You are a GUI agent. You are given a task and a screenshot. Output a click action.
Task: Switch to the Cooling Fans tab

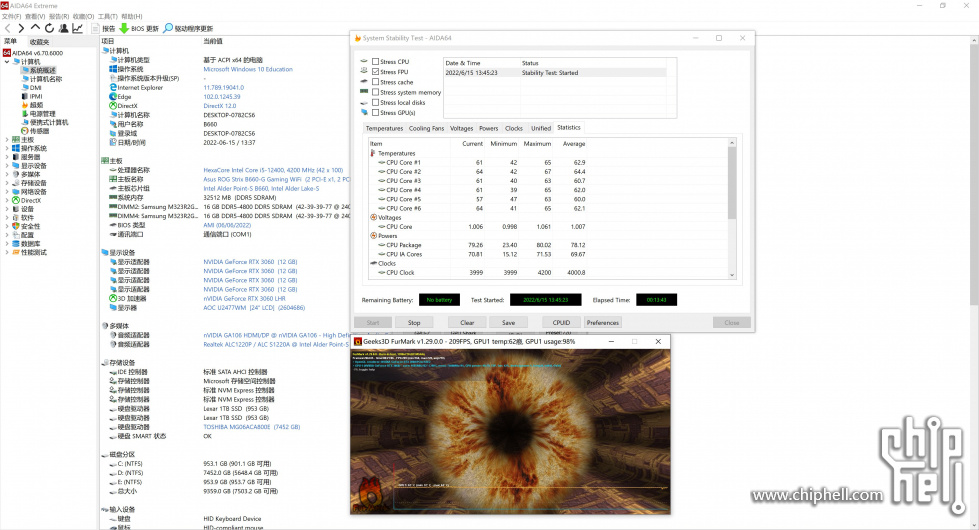pyautogui.click(x=426, y=128)
